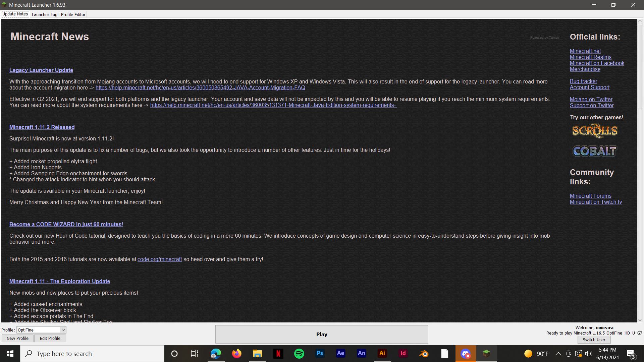Image resolution: width=644 pixels, height=362 pixels.
Task: Open the Profile Editor tab
Action: click(73, 14)
